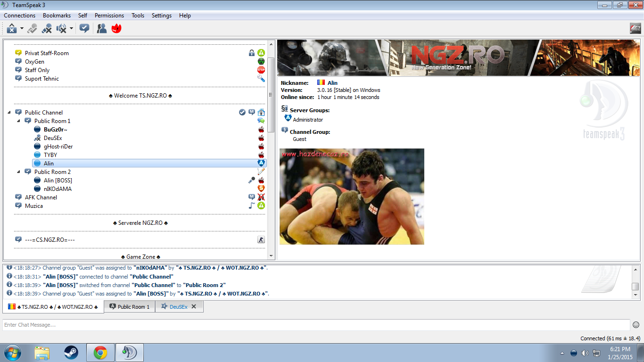Open the Permissions menu
The height and width of the screenshot is (362, 644).
click(109, 16)
